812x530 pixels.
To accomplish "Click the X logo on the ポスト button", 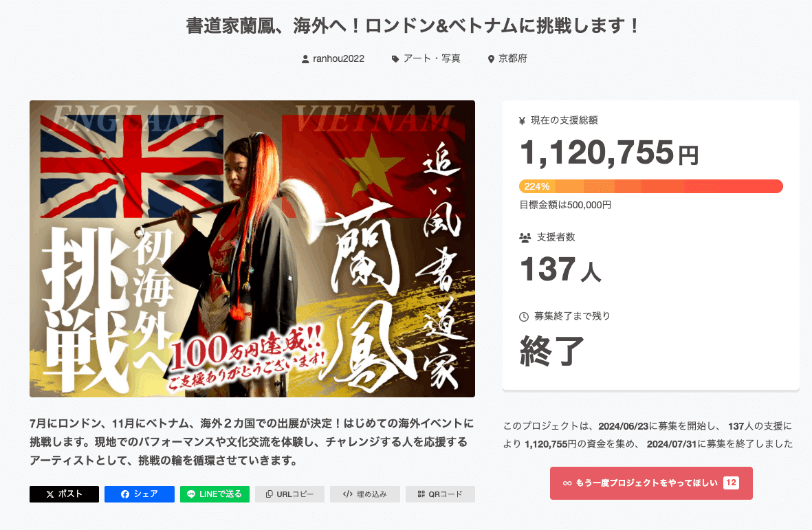I will (x=50, y=494).
